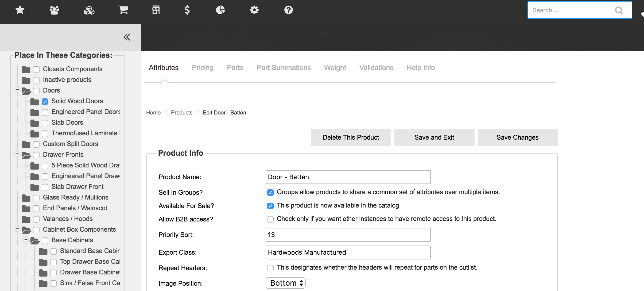This screenshot has height=291, width=644.
Task: Collapse the Doors category tree node
Action: [x=17, y=90]
